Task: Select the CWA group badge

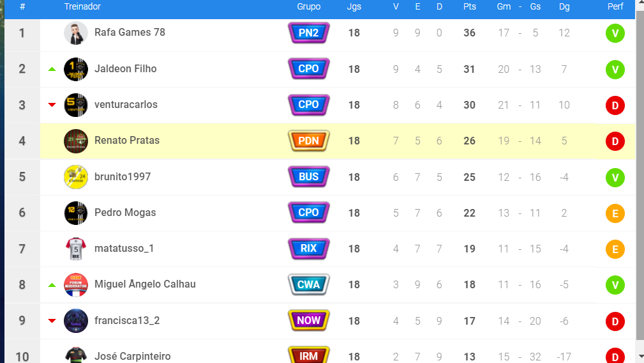Action: tap(308, 284)
